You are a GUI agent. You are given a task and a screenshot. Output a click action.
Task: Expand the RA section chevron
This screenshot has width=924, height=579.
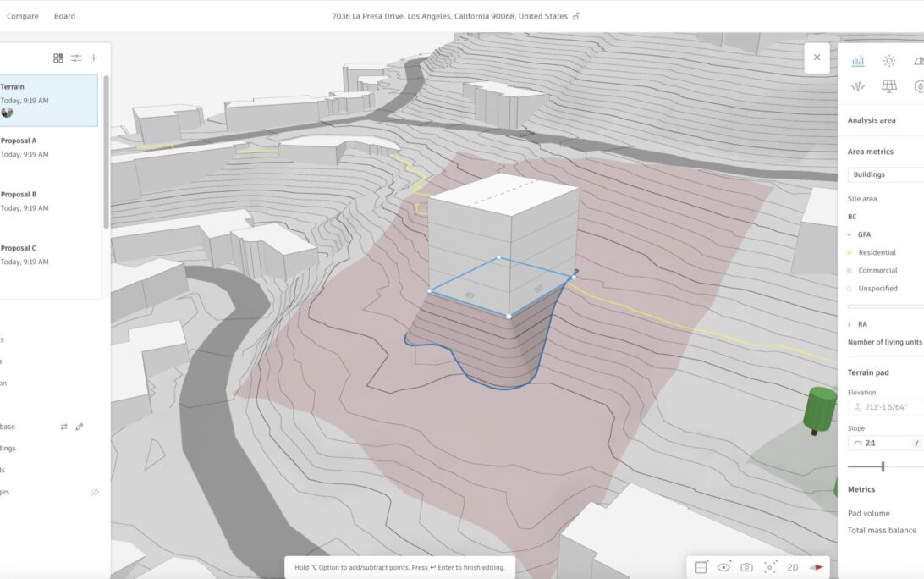tap(850, 324)
